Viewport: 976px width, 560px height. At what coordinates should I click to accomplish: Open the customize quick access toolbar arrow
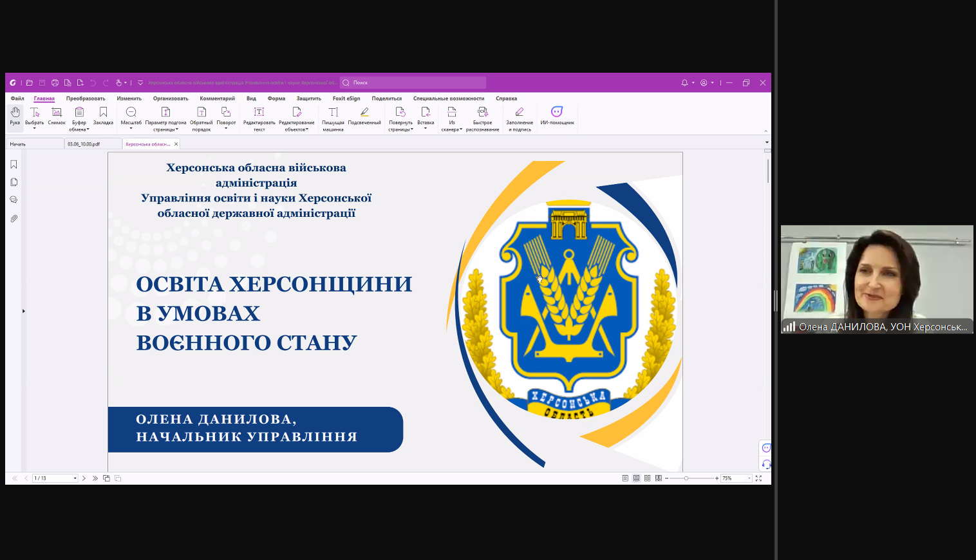tap(140, 82)
